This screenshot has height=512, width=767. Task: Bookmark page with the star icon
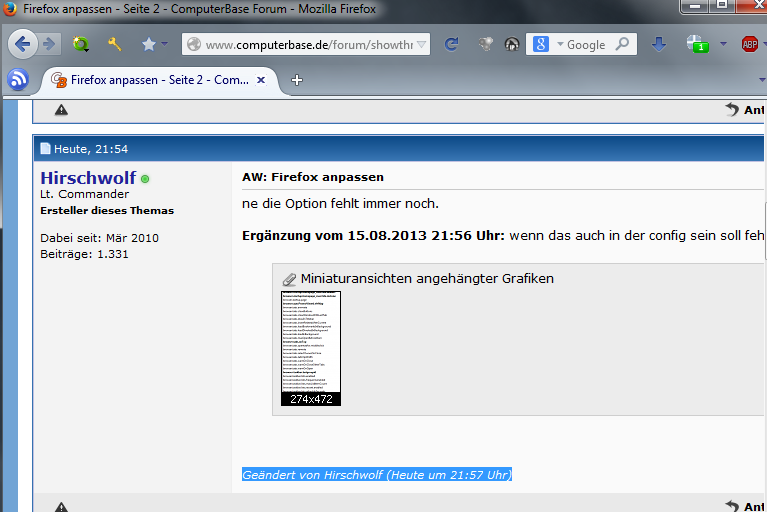149,45
